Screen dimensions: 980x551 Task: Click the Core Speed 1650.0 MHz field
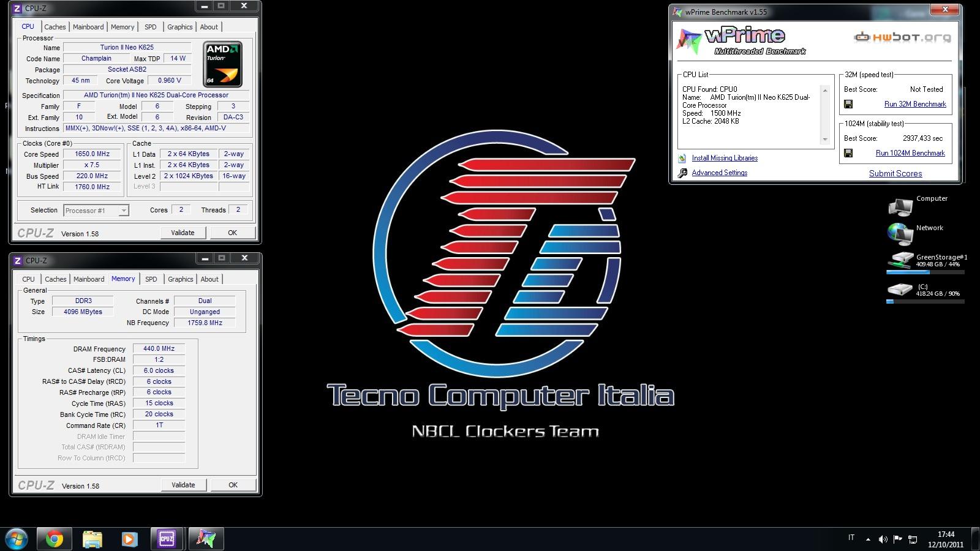[92, 154]
